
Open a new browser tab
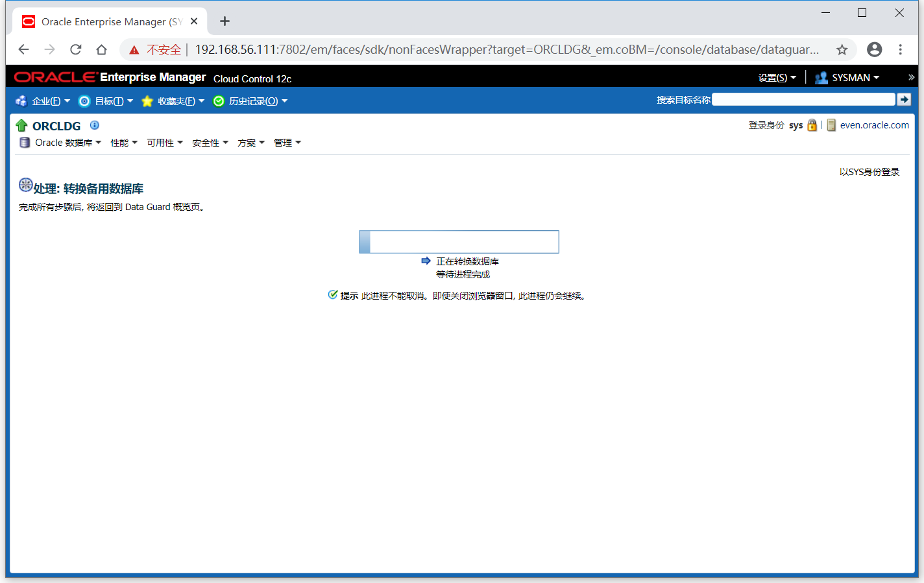pyautogui.click(x=225, y=21)
